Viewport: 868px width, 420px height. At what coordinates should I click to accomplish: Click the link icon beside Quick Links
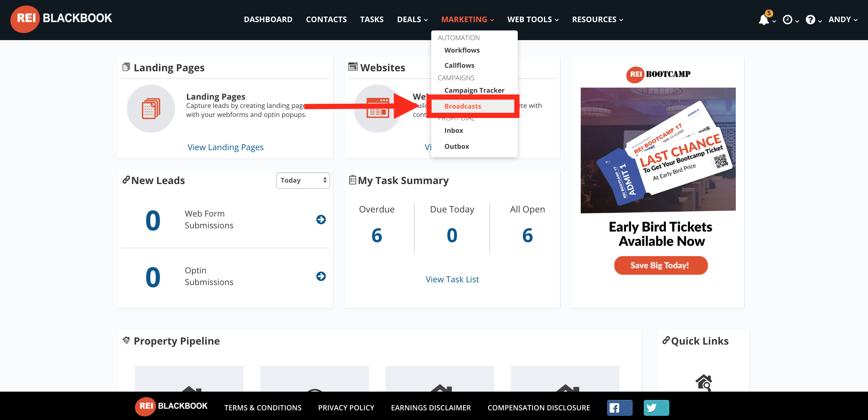point(666,340)
